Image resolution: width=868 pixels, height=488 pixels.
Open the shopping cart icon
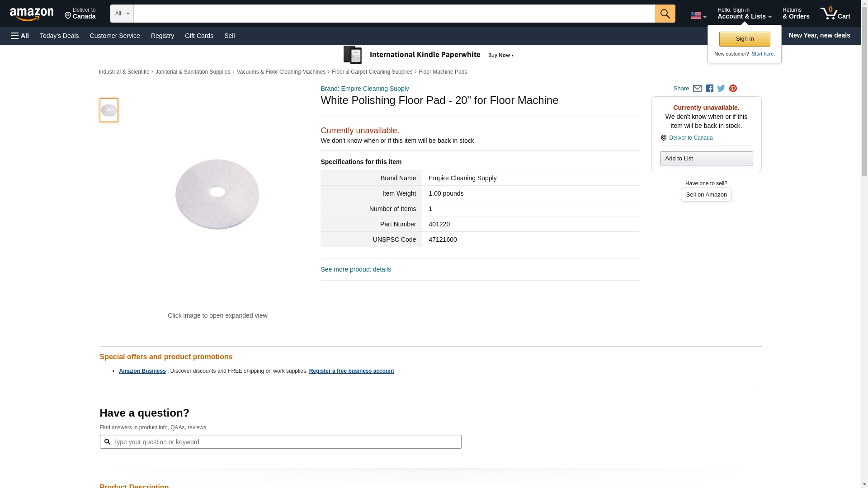pos(835,14)
